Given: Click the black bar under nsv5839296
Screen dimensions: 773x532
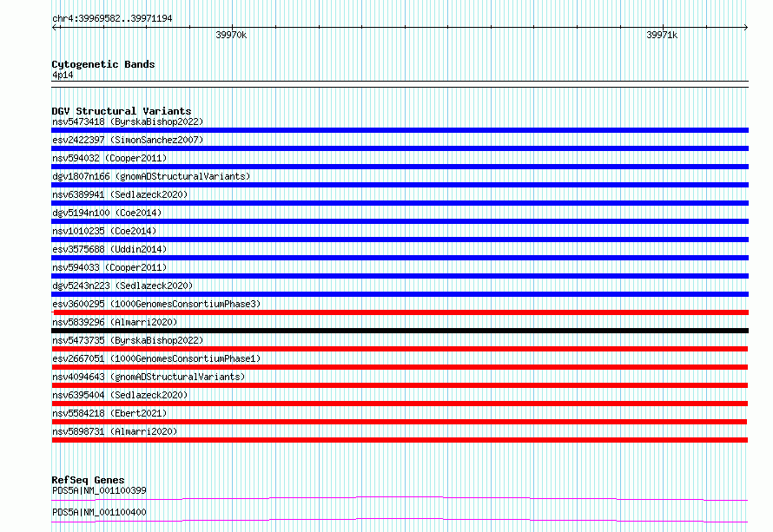Looking at the screenshot, I should coord(400,331).
